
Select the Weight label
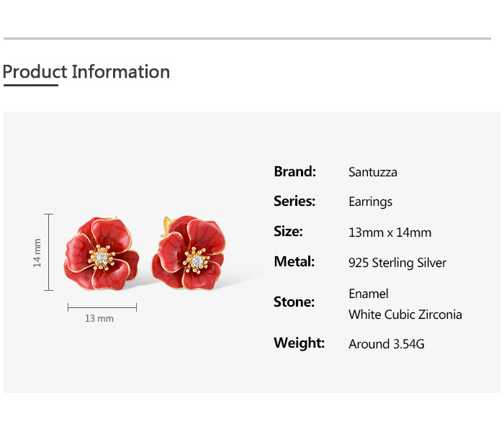tap(299, 343)
